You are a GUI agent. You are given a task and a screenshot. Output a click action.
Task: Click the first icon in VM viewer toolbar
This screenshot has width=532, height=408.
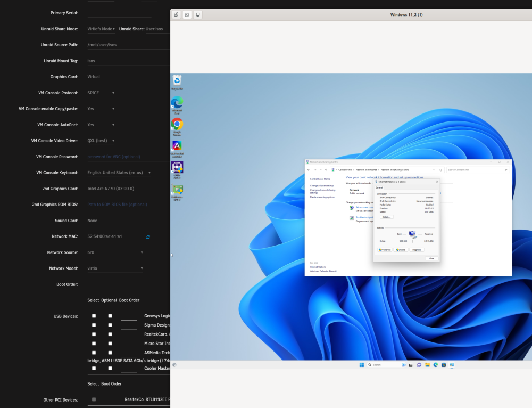pyautogui.click(x=176, y=14)
